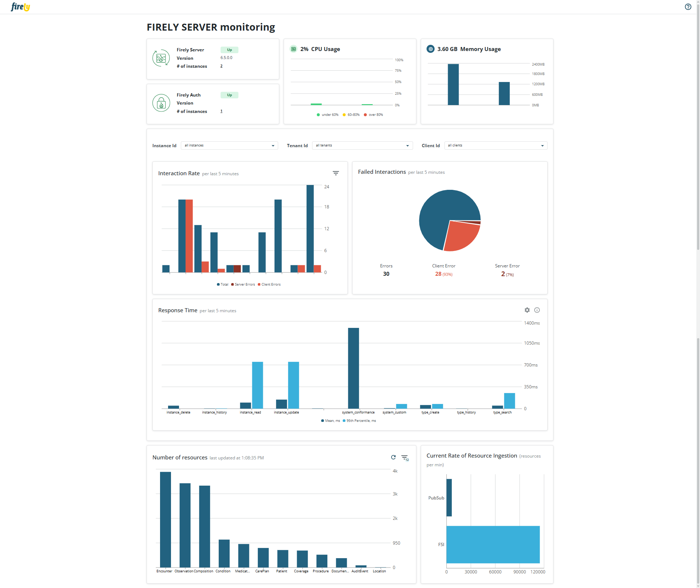
Task: Click Response Time info icon
Action: 537,310
